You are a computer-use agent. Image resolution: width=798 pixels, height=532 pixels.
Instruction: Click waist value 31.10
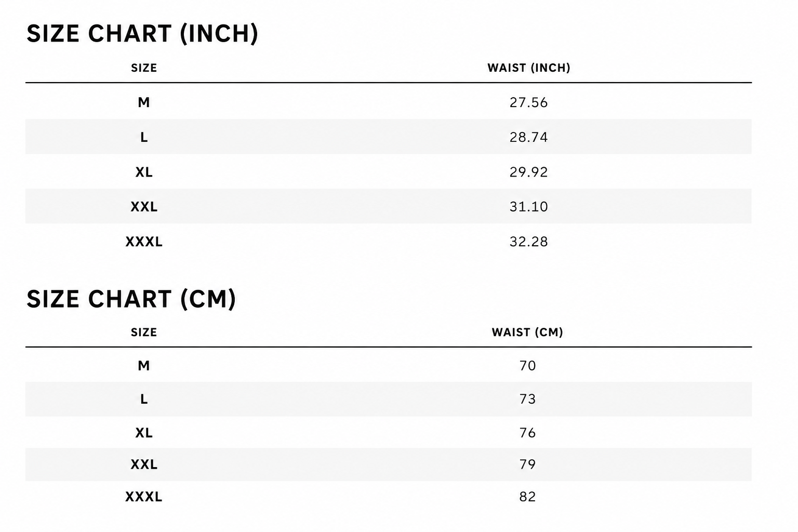click(528, 207)
